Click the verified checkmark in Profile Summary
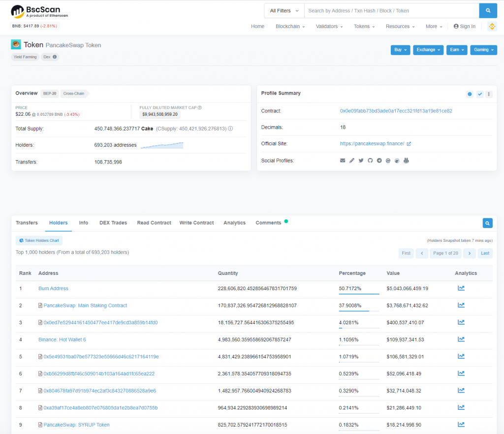Image resolution: width=504 pixels, height=434 pixels. 480,94
